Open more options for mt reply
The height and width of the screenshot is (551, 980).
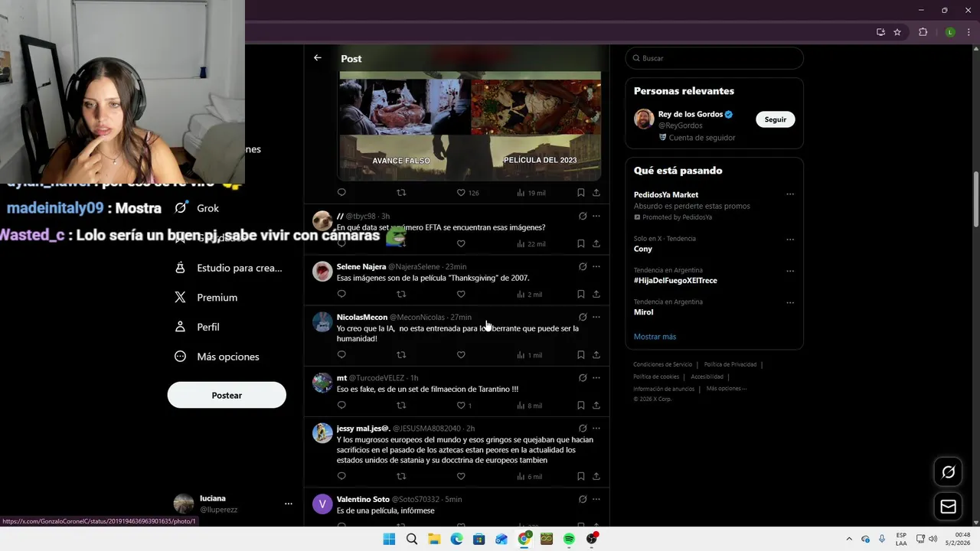click(596, 378)
